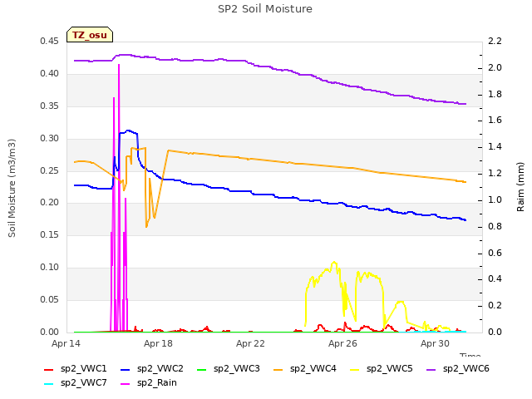Click the sp2_Rain legend label
Viewport: 532px width, 399px height.
coord(157,383)
